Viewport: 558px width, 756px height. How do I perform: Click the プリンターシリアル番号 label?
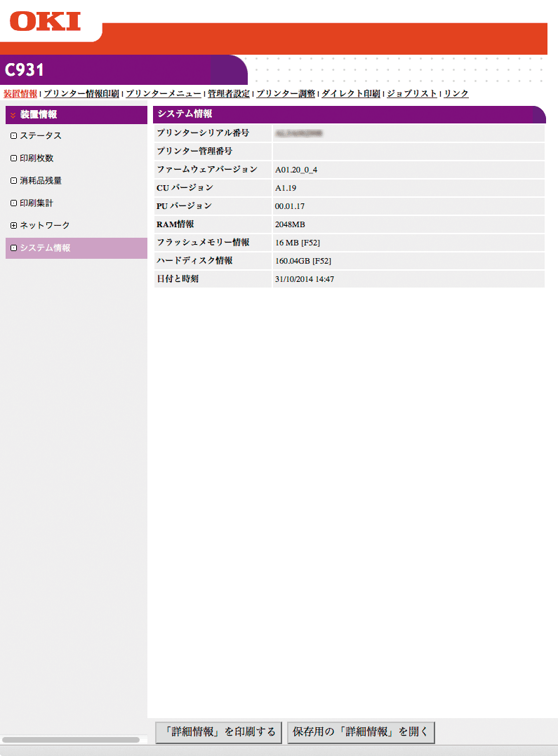pyautogui.click(x=203, y=133)
